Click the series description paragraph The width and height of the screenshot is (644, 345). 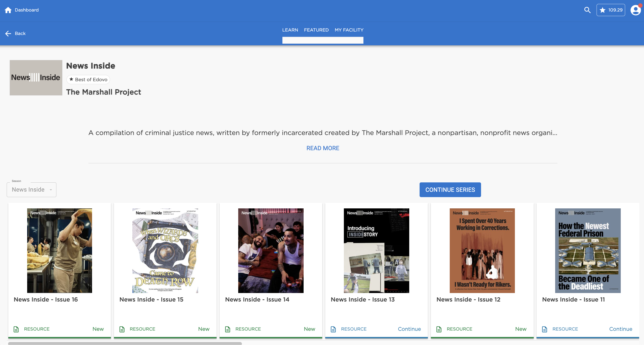(323, 133)
